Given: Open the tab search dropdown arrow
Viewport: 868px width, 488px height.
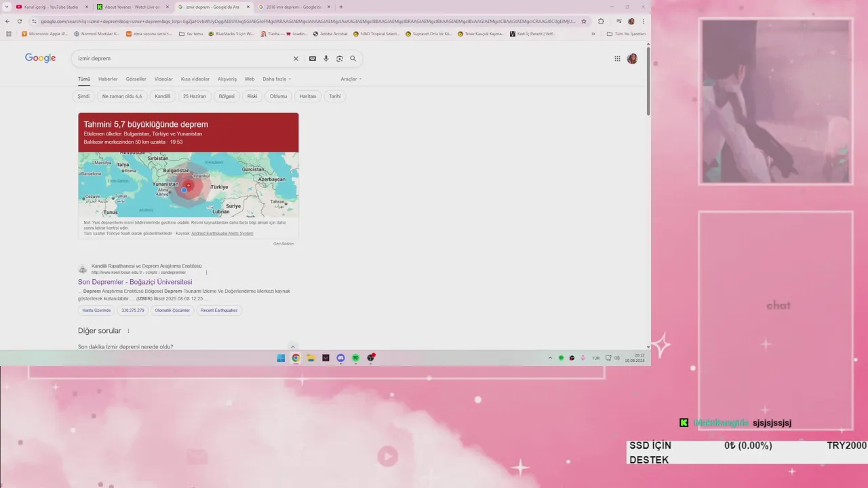Looking at the screenshot, I should (7, 7).
